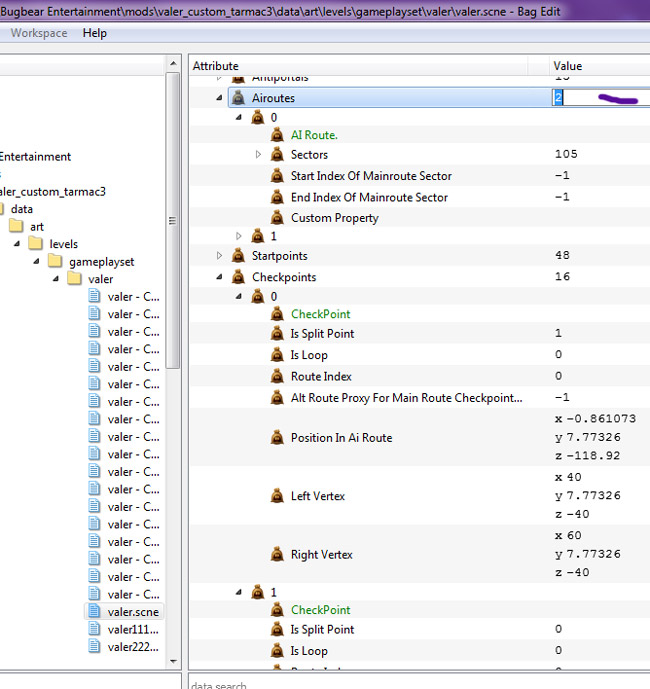
Task: Collapse the valer folder
Action: [56, 279]
